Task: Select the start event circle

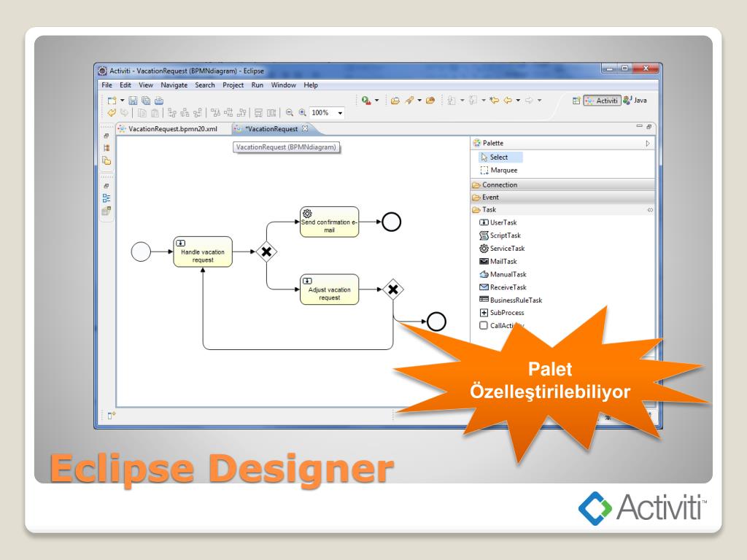Action: point(141,252)
